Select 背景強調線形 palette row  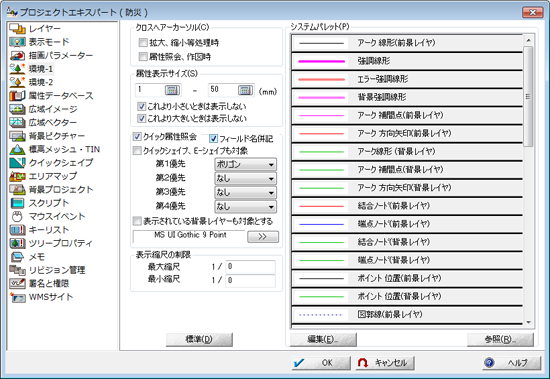[407, 98]
